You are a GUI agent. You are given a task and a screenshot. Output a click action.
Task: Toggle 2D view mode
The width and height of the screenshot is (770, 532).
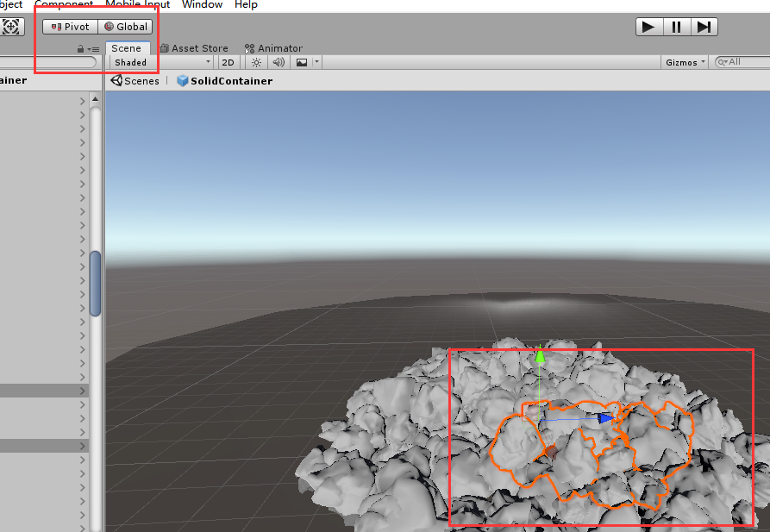pos(228,62)
